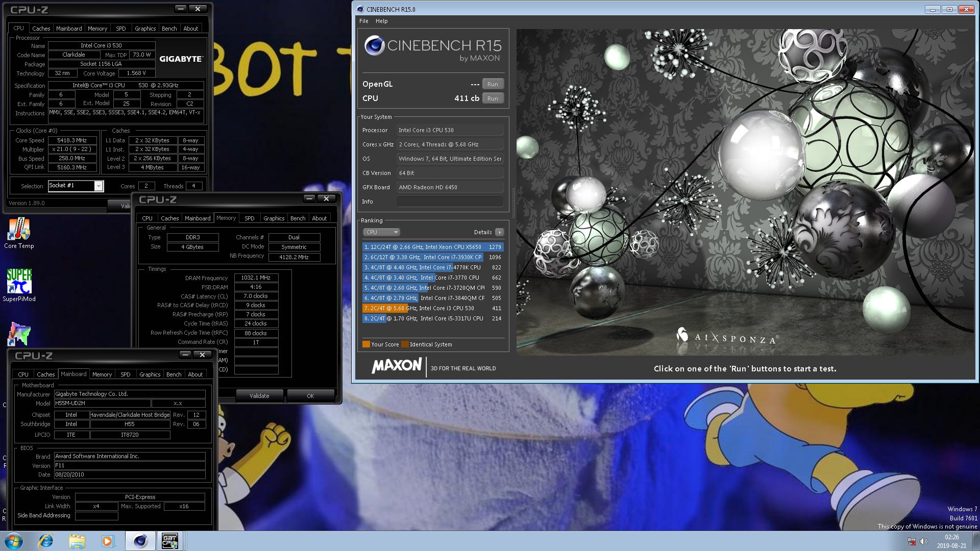This screenshot has height=551, width=980.
Task: Open the Windows Start menu orb
Action: (x=14, y=541)
